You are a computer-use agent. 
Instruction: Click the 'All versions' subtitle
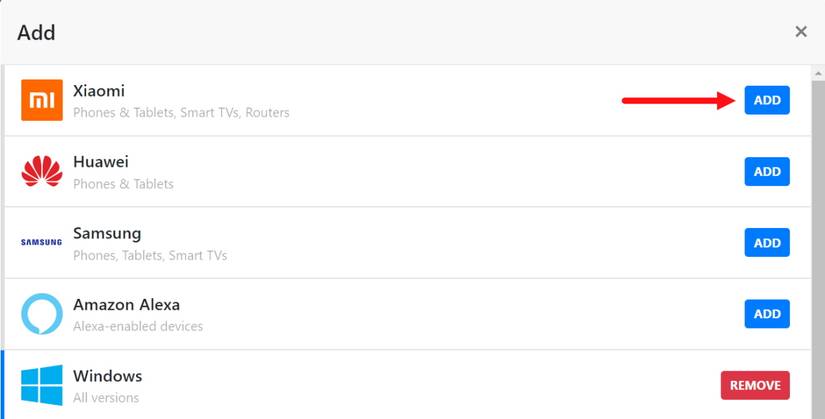pos(106,398)
